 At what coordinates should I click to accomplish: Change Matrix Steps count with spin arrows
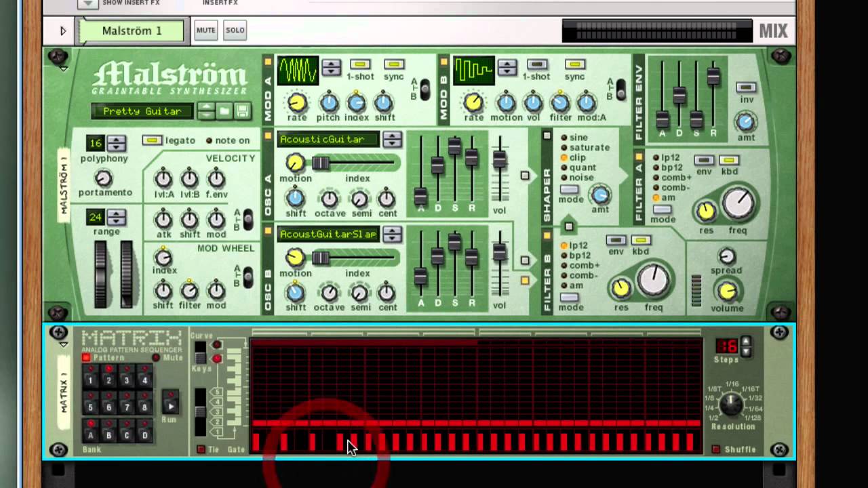tap(746, 346)
